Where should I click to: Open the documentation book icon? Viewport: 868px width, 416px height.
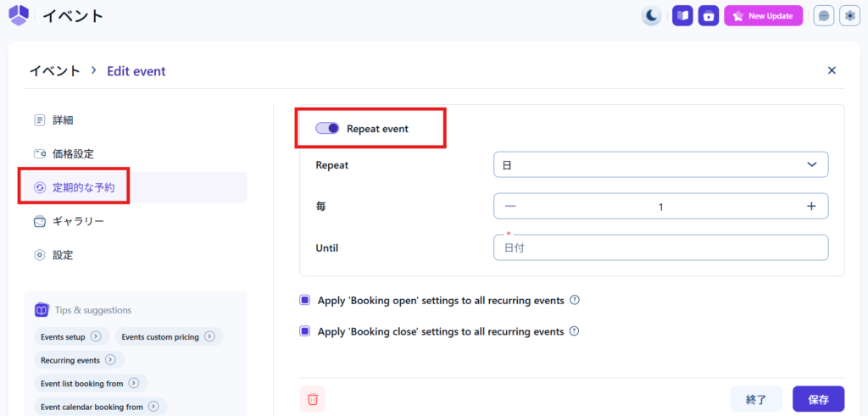click(682, 15)
